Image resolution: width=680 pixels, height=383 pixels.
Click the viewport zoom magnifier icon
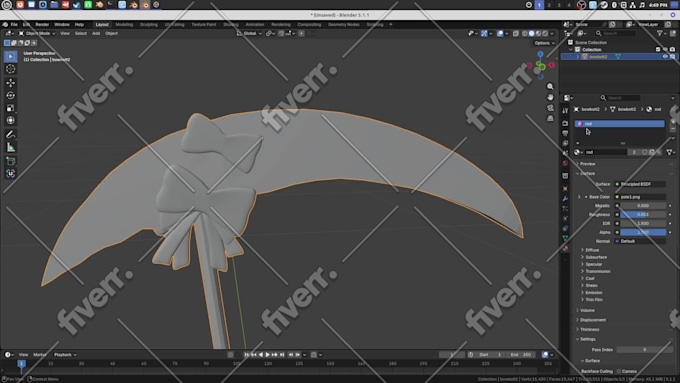tap(550, 86)
